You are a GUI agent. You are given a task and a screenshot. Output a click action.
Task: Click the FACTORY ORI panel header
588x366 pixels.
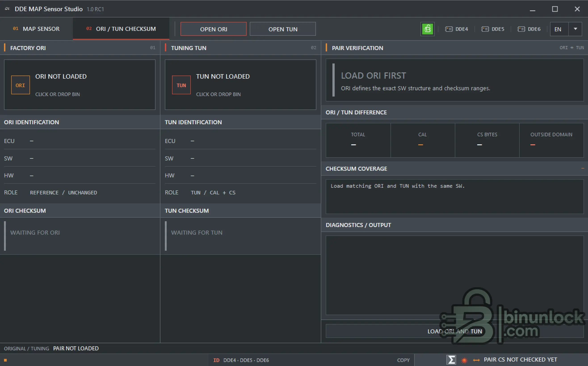[80, 48]
